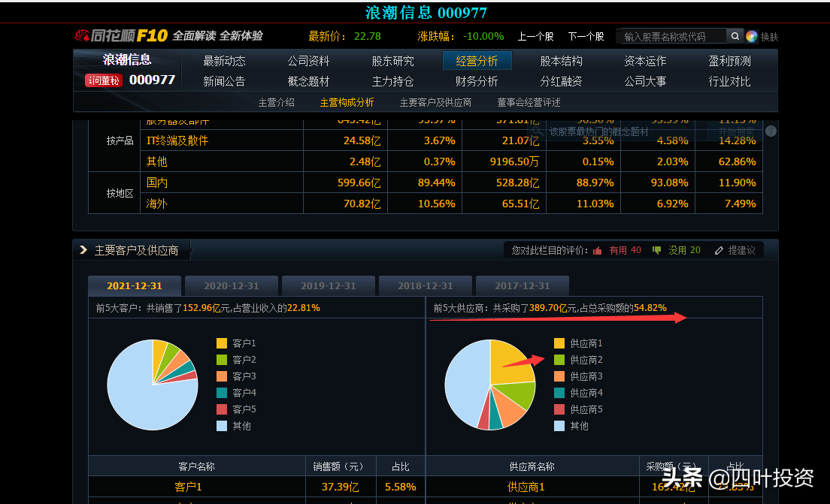Click the 供应商5 red legend swatch
Image resolution: width=830 pixels, height=504 pixels.
point(559,409)
